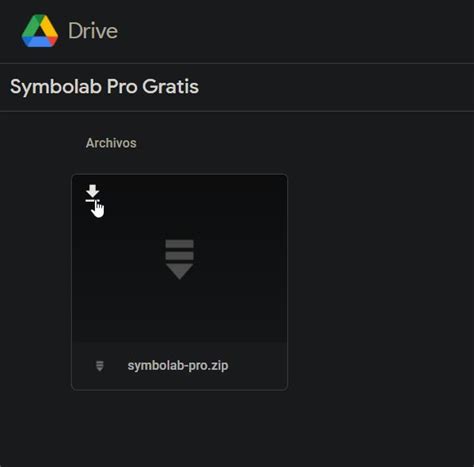Click the Archivos section label
The height and width of the screenshot is (467, 474).
click(x=111, y=143)
